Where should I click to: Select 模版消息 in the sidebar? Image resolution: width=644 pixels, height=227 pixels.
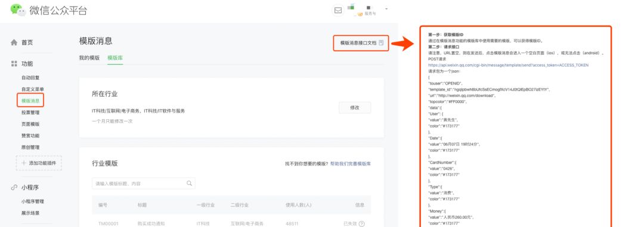[x=30, y=101]
